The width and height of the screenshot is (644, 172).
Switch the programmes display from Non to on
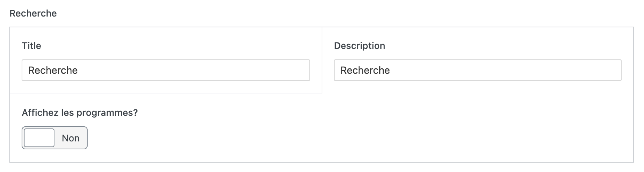click(54, 138)
